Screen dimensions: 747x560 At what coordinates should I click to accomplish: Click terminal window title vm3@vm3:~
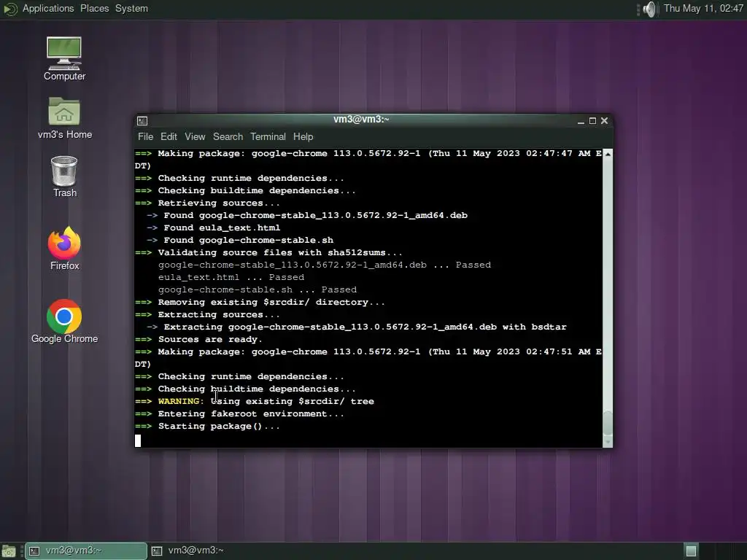click(x=361, y=120)
